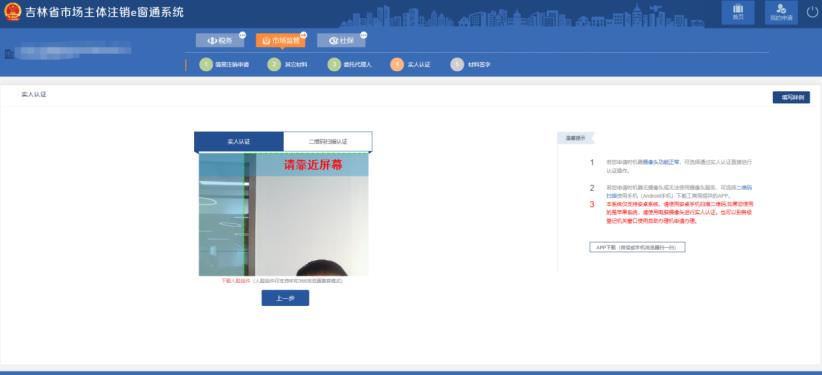The image size is (822, 375).
Task: Click the national emblem logo
Action: pos(12,12)
